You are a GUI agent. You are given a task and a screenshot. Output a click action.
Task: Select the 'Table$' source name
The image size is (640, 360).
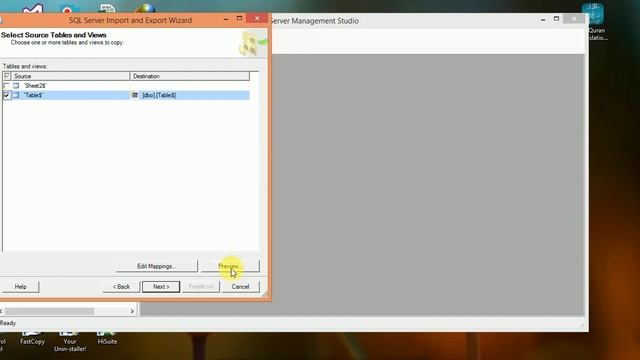[x=33, y=95]
